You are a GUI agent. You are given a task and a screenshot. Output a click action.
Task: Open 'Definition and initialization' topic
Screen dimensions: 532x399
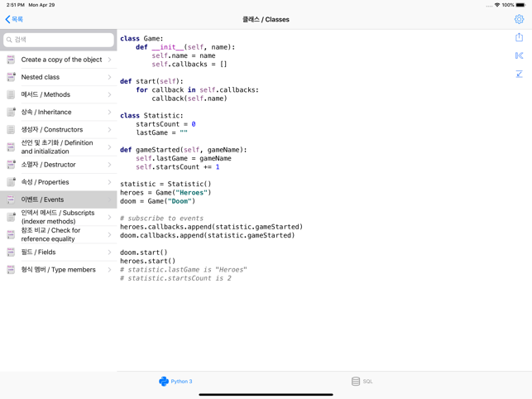tap(59, 147)
